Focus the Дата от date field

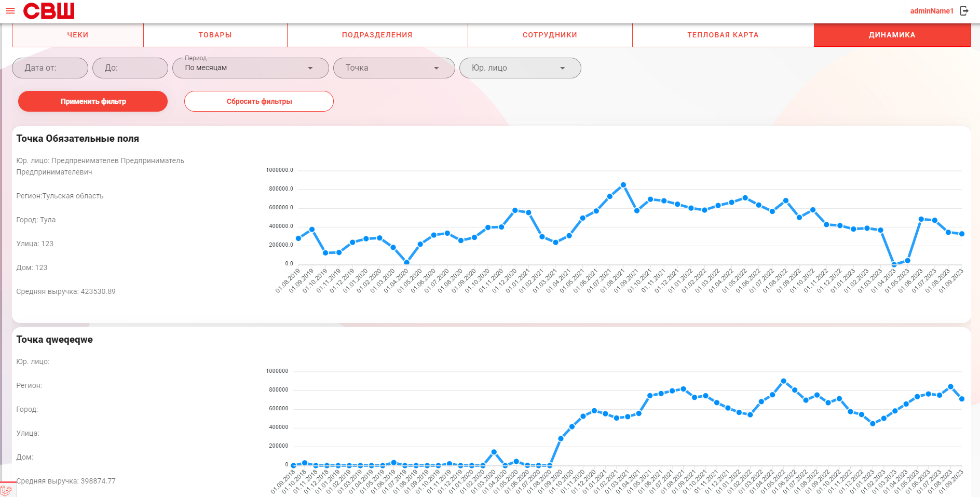50,68
